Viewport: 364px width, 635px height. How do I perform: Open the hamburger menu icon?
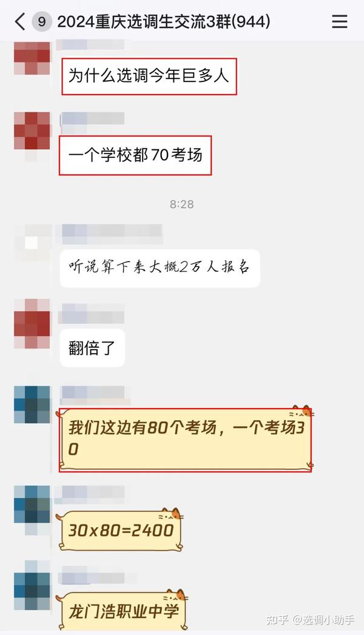(x=339, y=21)
